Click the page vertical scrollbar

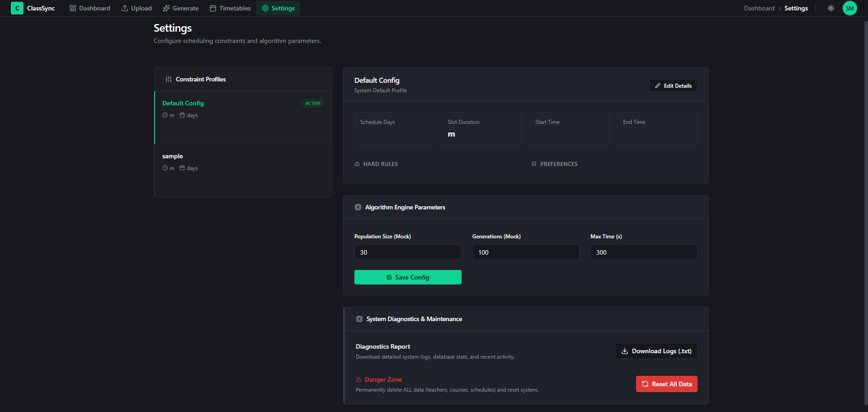866,213
